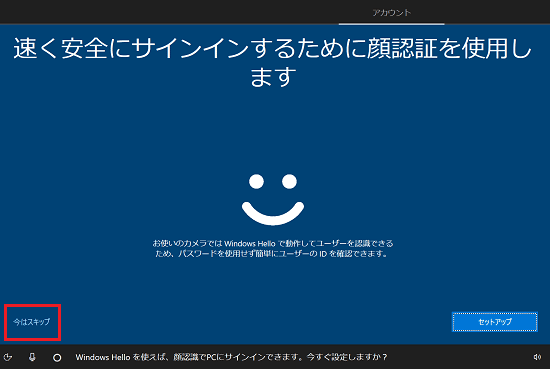
Task: Click the セットアップ button
Action: point(495,322)
